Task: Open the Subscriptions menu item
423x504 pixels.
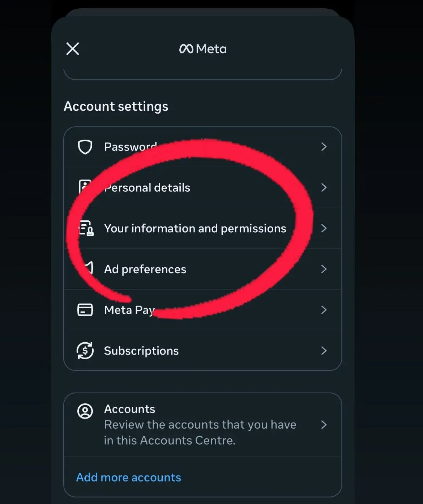Action: click(x=141, y=351)
